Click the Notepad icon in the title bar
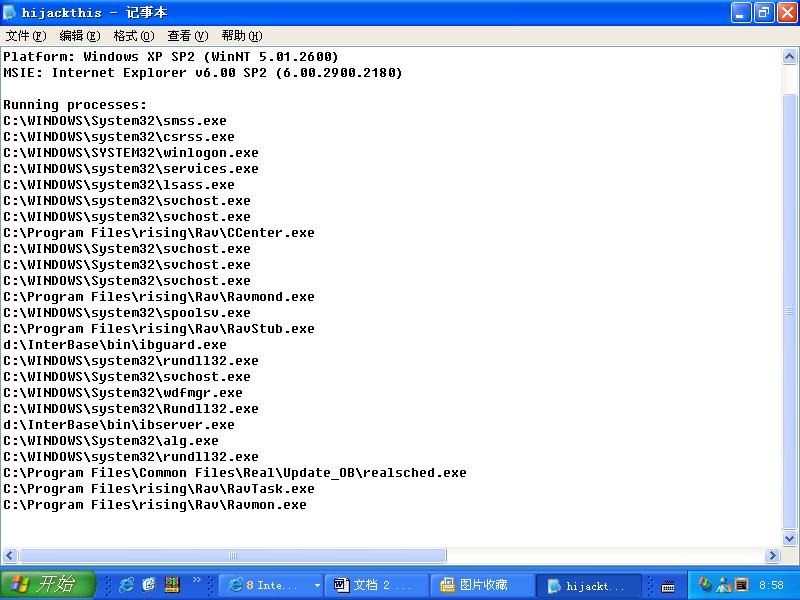800x600 pixels. (x=10, y=12)
